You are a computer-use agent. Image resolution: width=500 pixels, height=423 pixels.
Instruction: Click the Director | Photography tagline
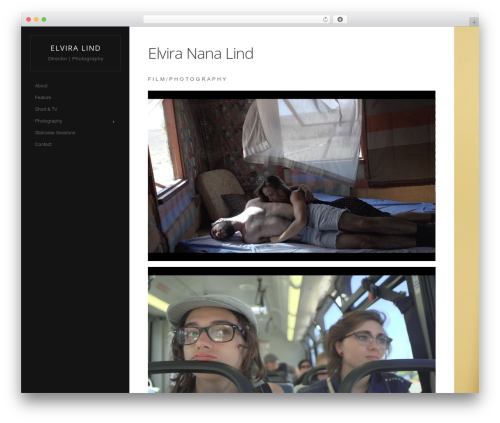[75, 59]
